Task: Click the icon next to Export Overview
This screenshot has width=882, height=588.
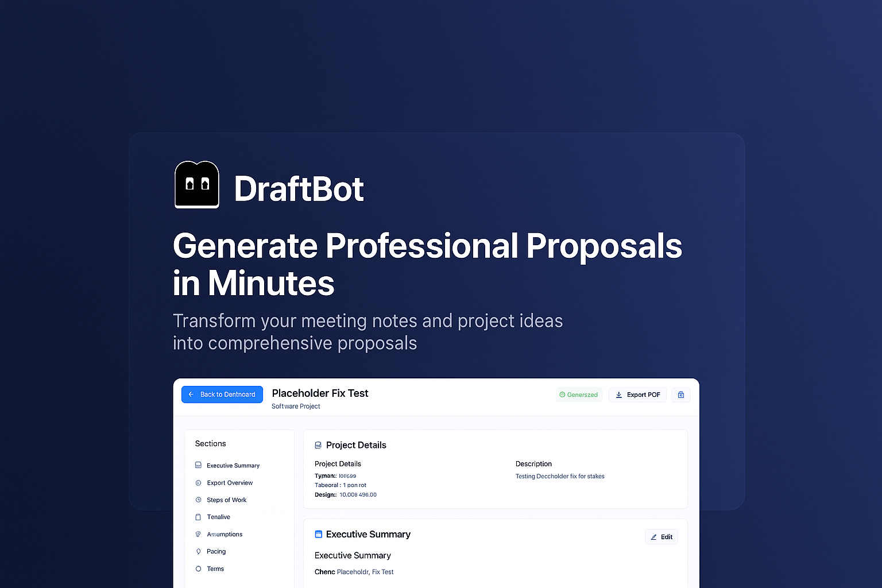Action: [x=198, y=483]
